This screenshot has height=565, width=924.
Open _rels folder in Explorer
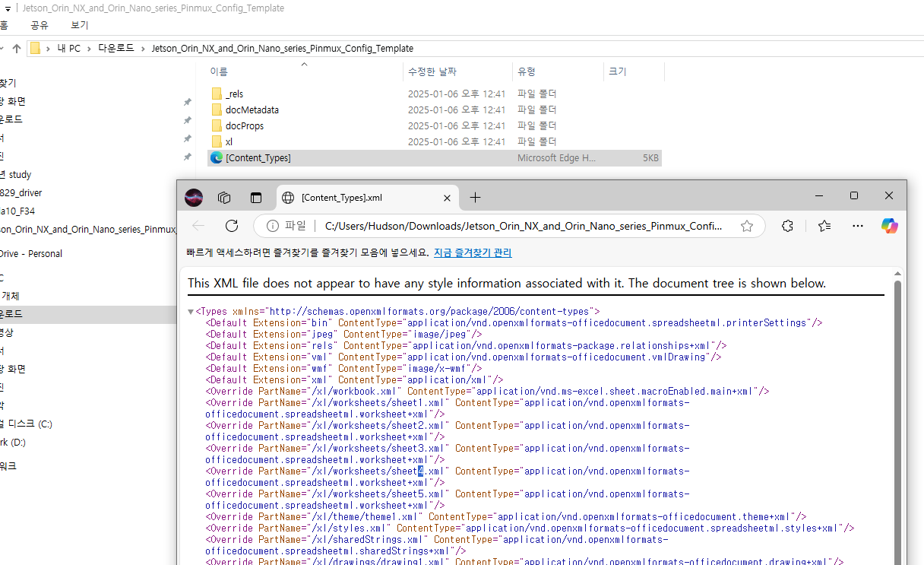click(x=234, y=94)
